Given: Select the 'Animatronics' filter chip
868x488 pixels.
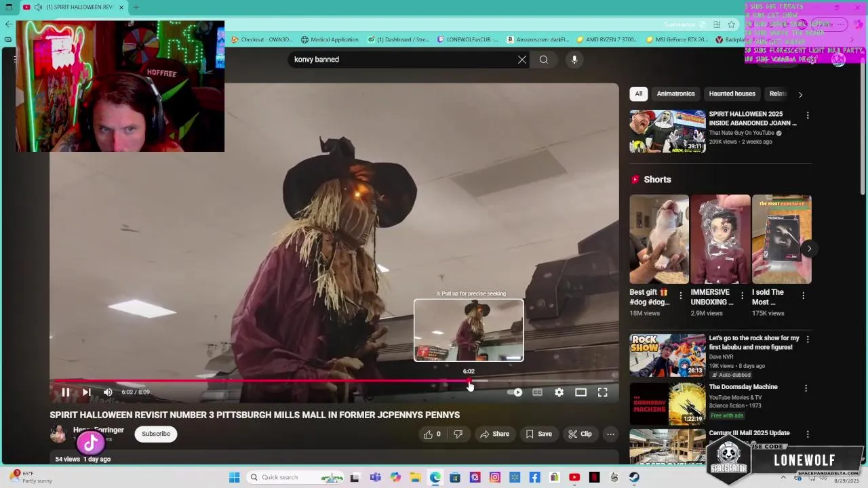Looking at the screenshot, I should click(x=675, y=94).
